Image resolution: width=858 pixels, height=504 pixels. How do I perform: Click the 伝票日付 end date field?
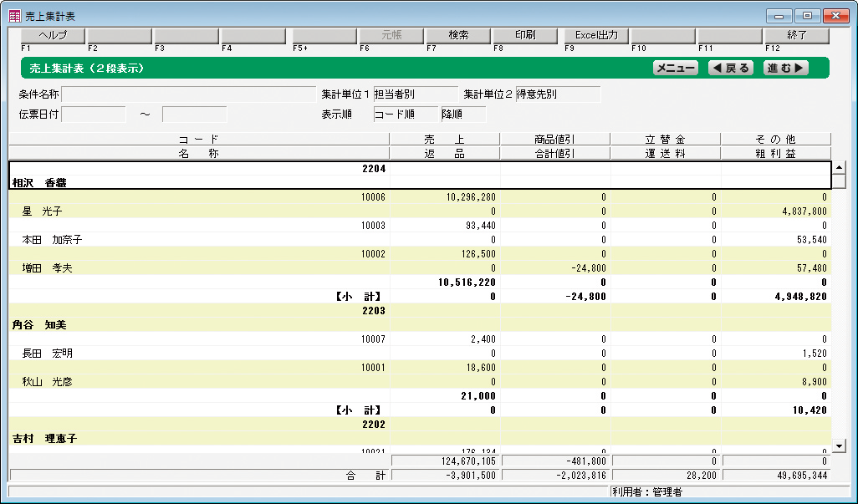[194, 115]
